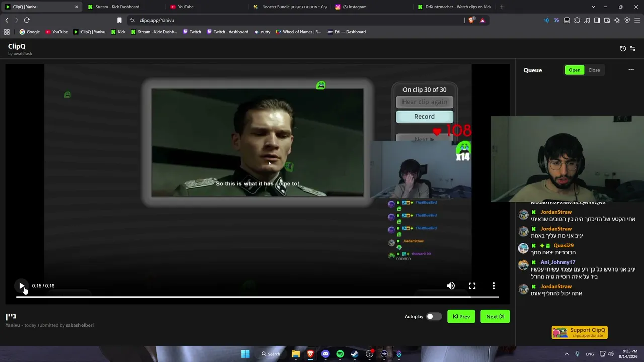Go back in browser history
The height and width of the screenshot is (362, 644).
[x=7, y=20]
